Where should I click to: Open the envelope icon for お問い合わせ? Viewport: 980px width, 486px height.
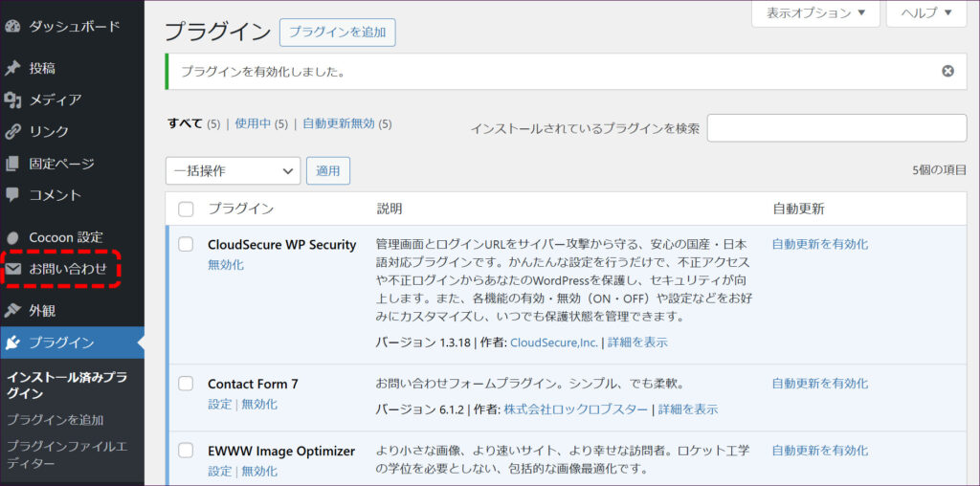click(13, 269)
